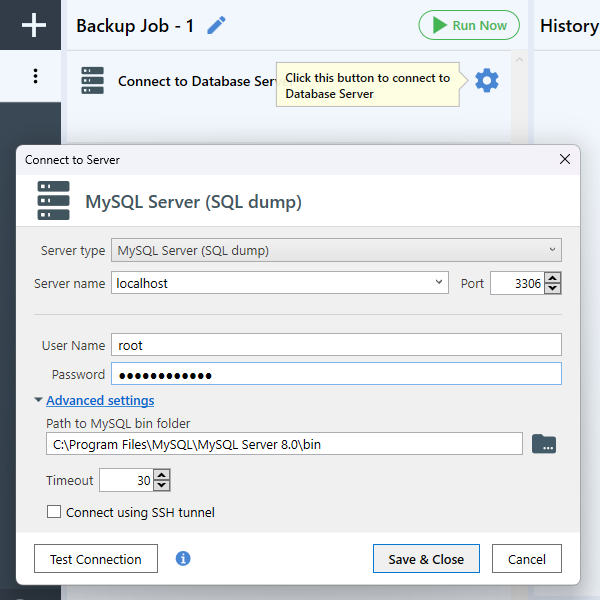The height and width of the screenshot is (600, 600).
Task: Click the database server icon beside Connect to Database
Action: (92, 80)
